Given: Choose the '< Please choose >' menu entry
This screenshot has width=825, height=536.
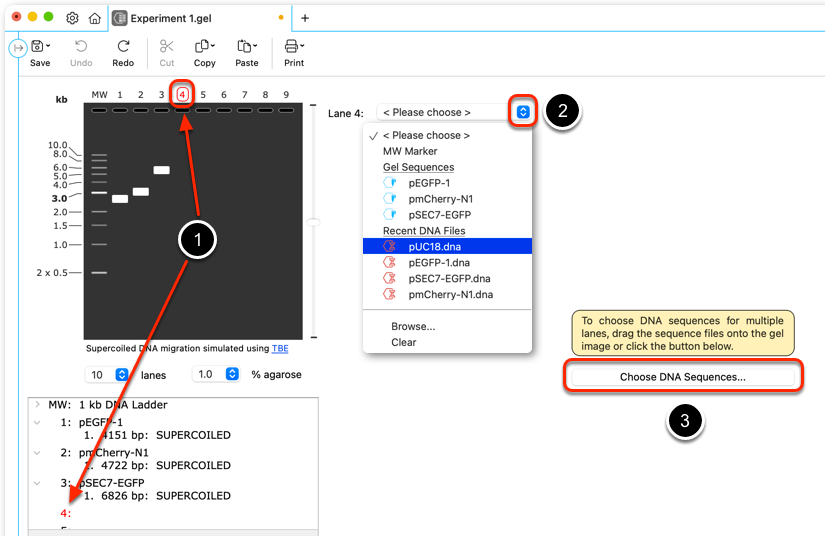Looking at the screenshot, I should click(x=447, y=135).
